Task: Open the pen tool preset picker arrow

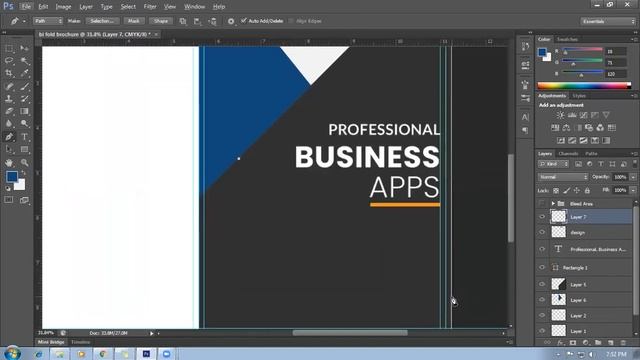Action: 24,21
